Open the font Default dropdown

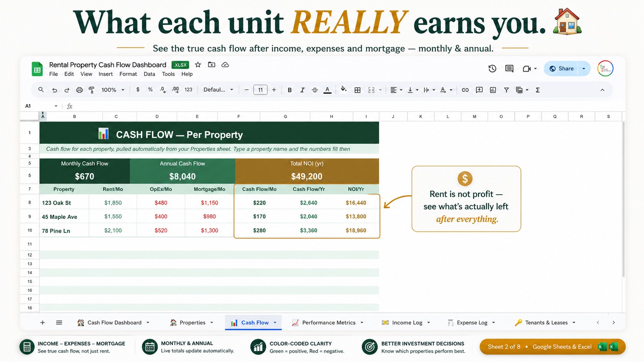(x=218, y=90)
